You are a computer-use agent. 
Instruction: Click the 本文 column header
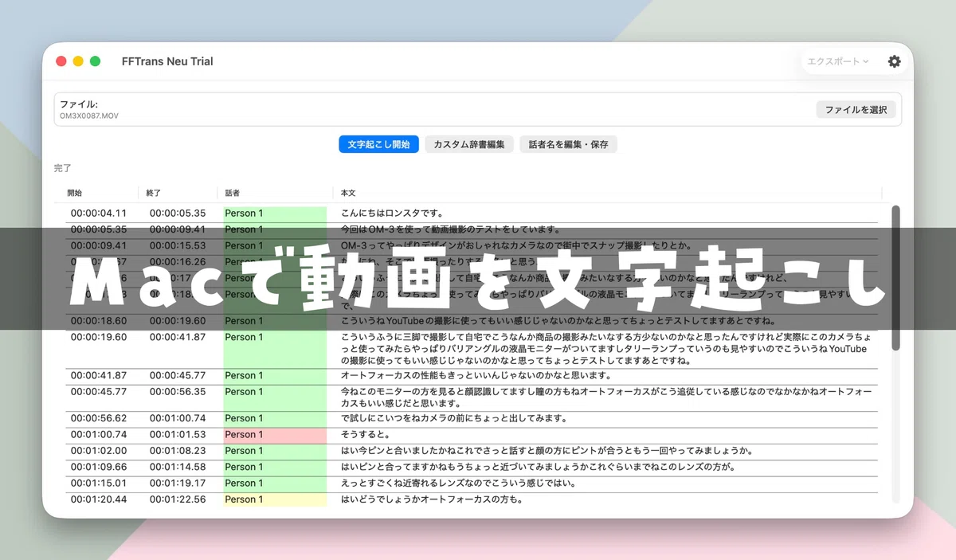click(348, 193)
